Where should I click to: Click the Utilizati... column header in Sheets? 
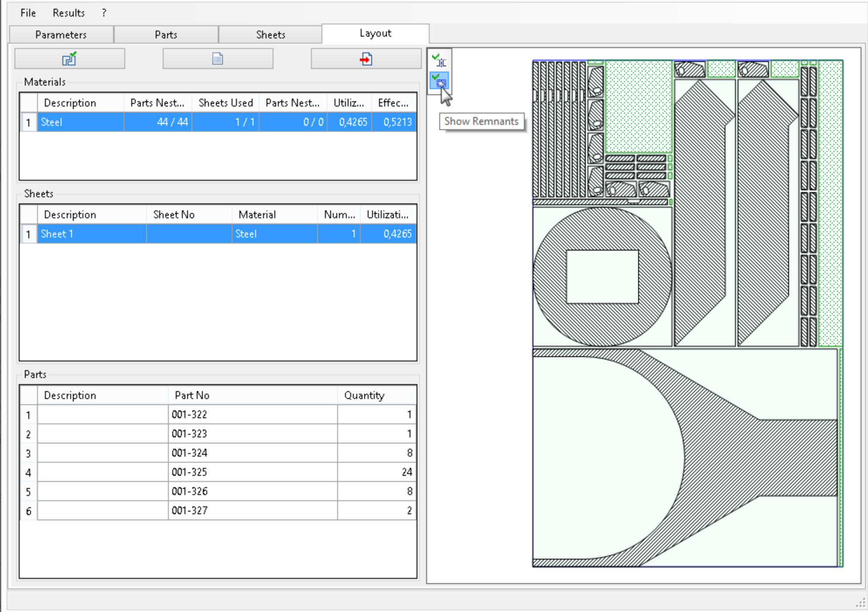pos(389,215)
